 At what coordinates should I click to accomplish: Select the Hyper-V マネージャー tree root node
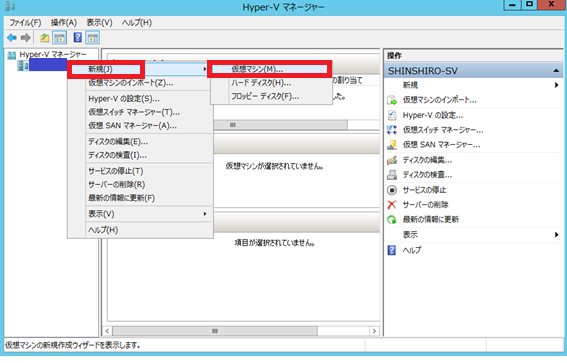pyautogui.click(x=53, y=55)
